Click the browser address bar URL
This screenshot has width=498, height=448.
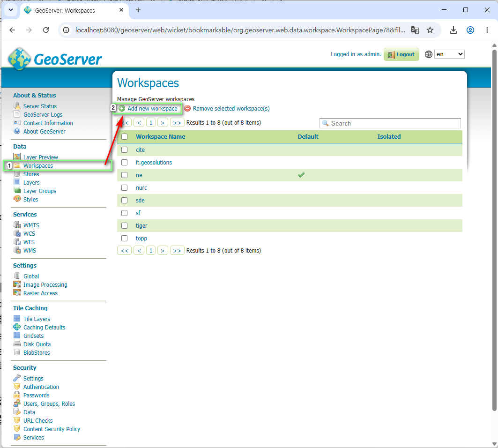pyautogui.click(x=240, y=30)
